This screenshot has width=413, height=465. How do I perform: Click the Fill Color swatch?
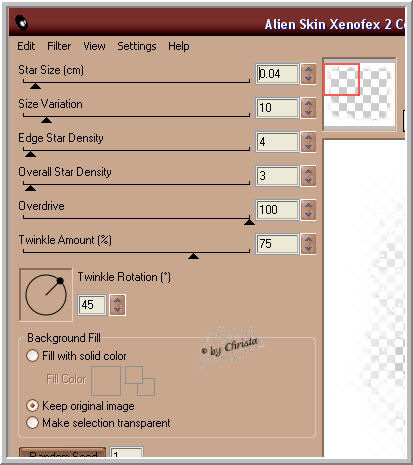coord(106,381)
